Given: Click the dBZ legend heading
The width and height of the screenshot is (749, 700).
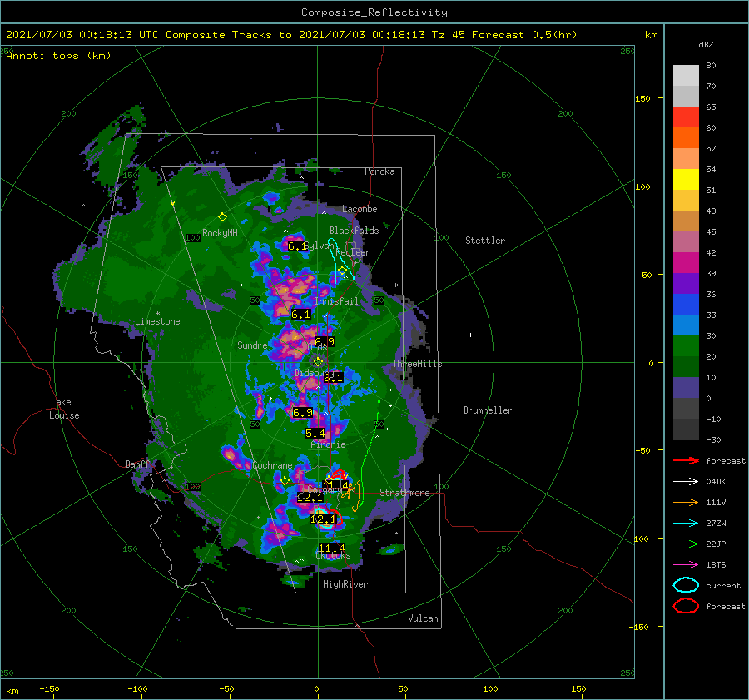Looking at the screenshot, I should pyautogui.click(x=706, y=44).
